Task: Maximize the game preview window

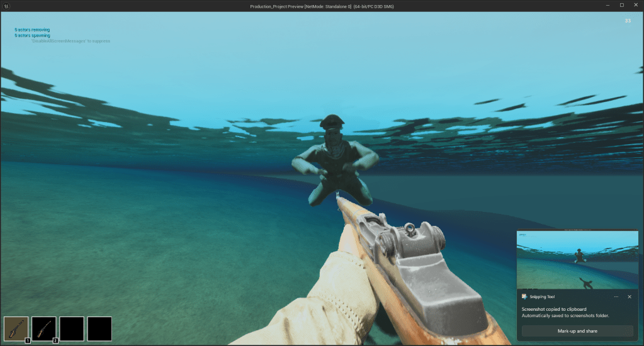Action: coord(621,5)
